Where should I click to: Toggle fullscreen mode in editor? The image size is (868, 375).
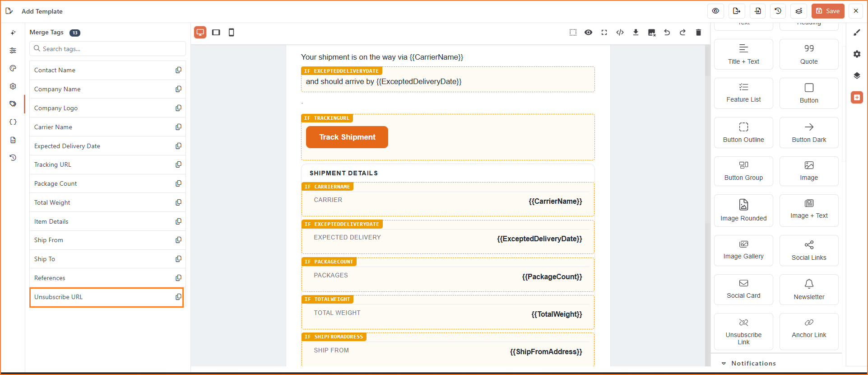[x=604, y=33]
